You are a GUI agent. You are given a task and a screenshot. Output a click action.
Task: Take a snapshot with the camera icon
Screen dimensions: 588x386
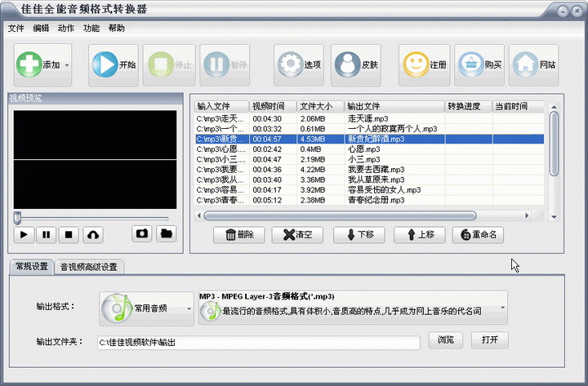(142, 233)
